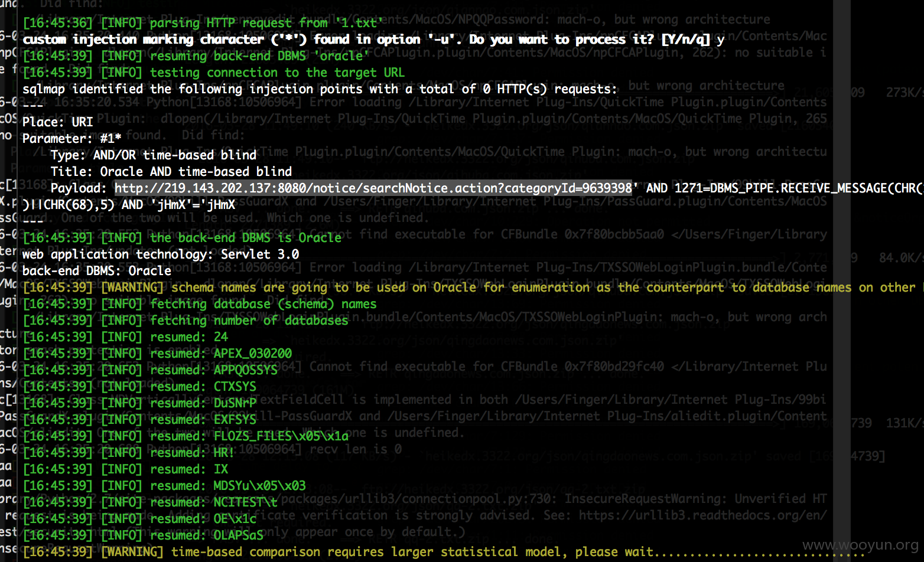The width and height of the screenshot is (924, 562).
Task: Click the line 'back-end DBMS: Oracle'
Action: tap(97, 270)
